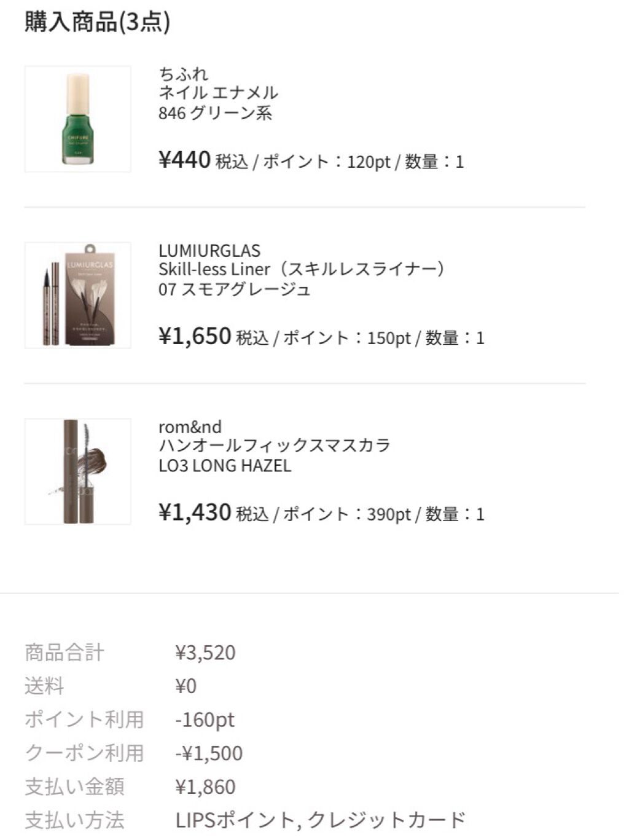Click the 商品合計 ¥3,520 subtotal amount

point(205,653)
